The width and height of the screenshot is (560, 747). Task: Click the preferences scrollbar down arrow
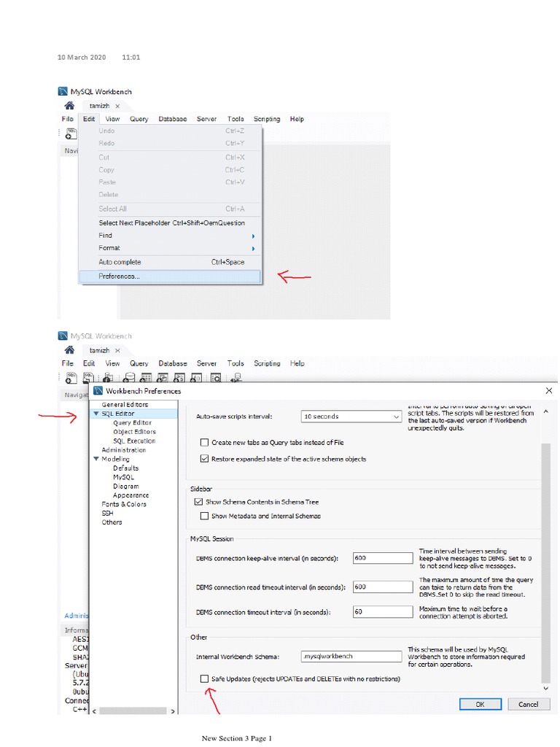pos(545,689)
